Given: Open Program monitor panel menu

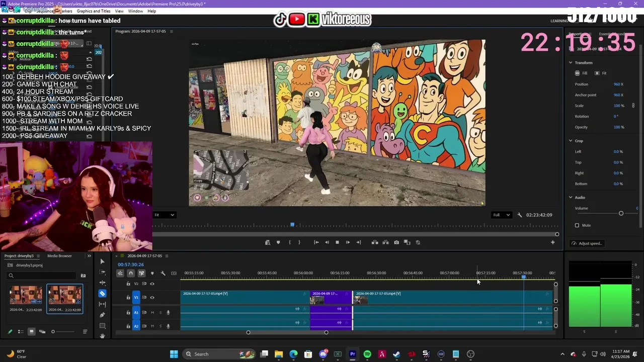Looking at the screenshot, I should 171,31.
